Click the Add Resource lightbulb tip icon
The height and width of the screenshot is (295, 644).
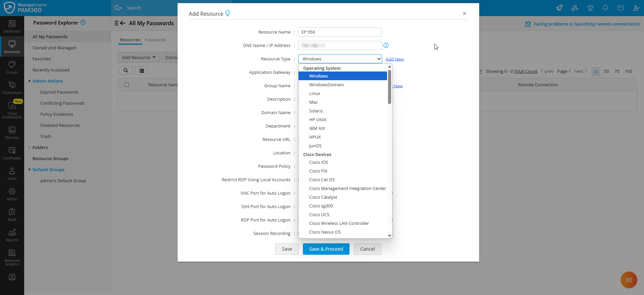point(228,13)
